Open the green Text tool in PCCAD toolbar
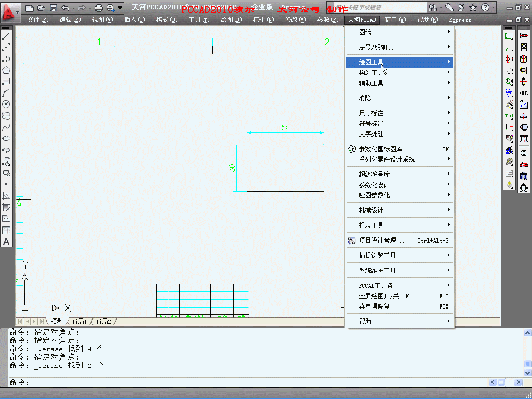 [x=509, y=116]
